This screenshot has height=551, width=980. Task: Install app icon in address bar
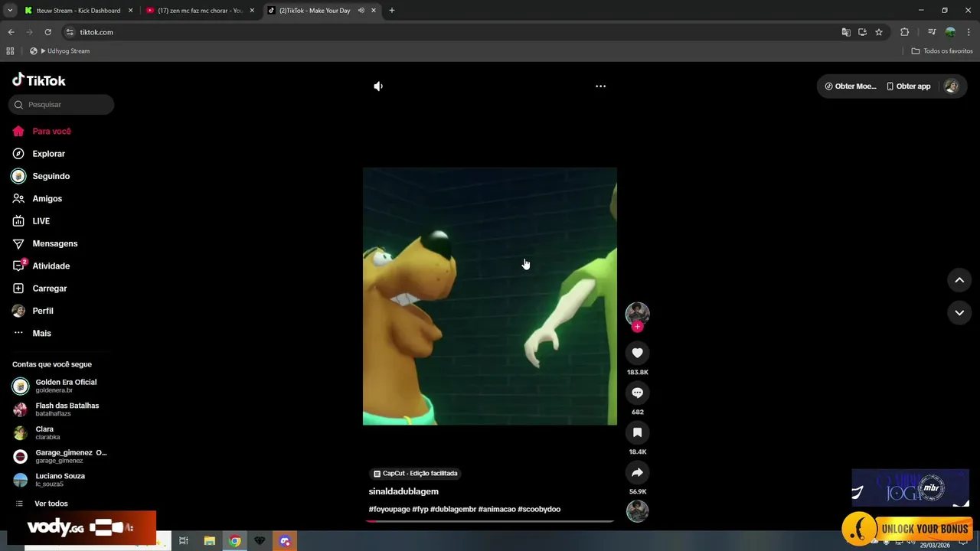pos(862,32)
